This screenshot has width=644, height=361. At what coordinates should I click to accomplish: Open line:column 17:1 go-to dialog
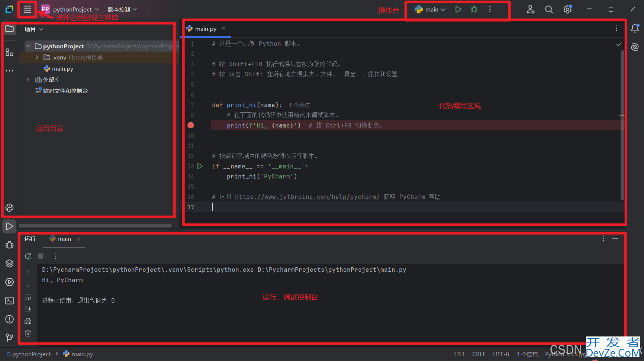[x=459, y=354]
